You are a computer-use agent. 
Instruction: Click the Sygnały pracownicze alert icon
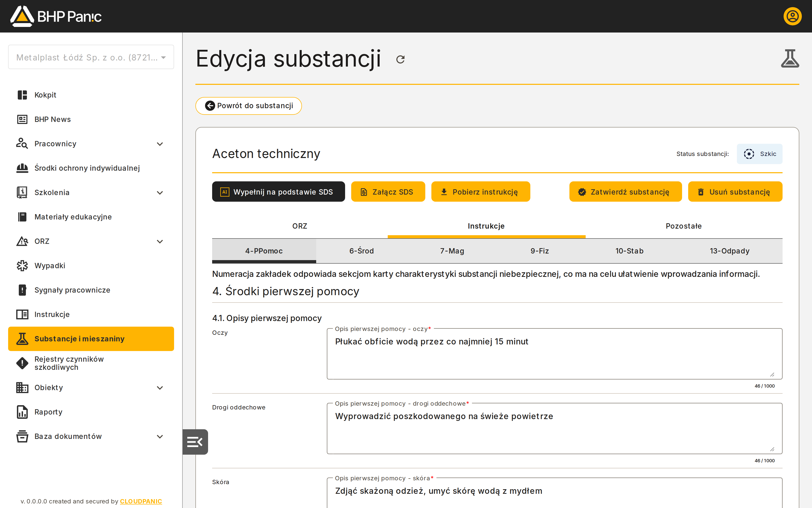coord(22,290)
